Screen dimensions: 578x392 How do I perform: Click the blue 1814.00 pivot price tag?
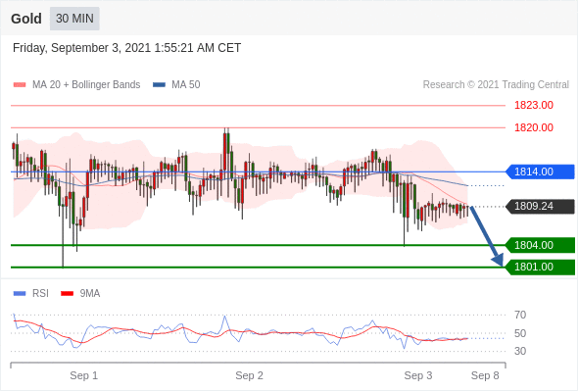(540, 171)
